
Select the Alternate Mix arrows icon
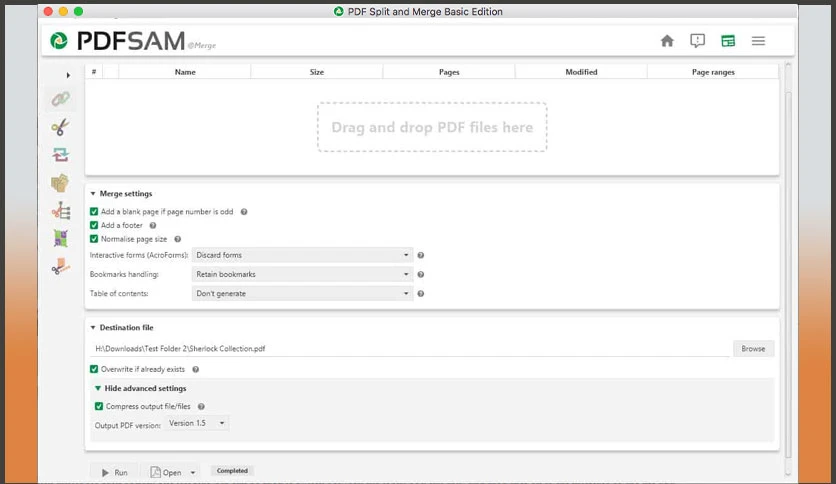[60, 155]
